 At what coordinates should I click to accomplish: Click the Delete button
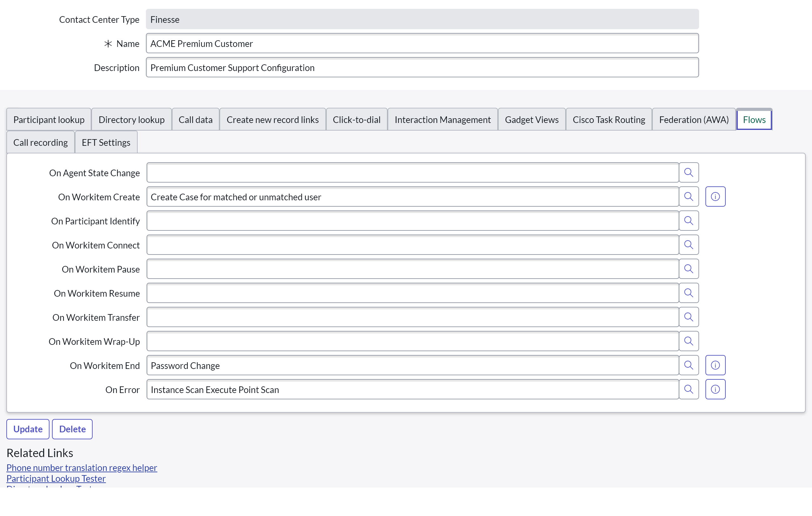(x=72, y=429)
